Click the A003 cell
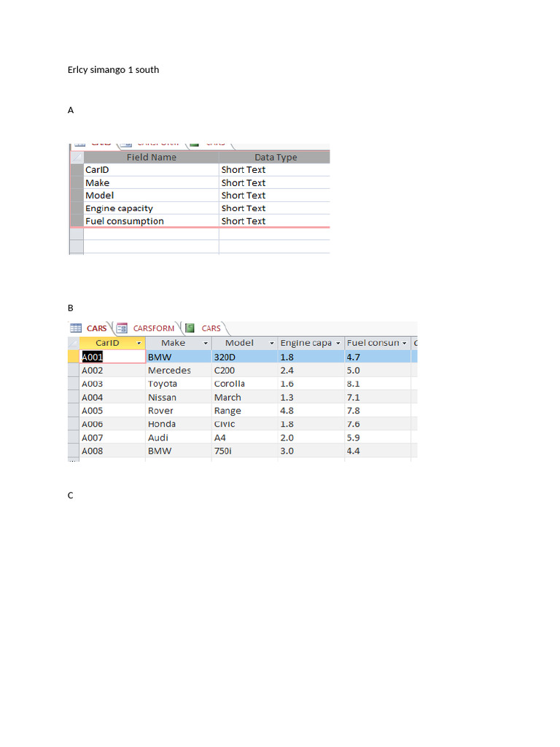 pos(113,384)
